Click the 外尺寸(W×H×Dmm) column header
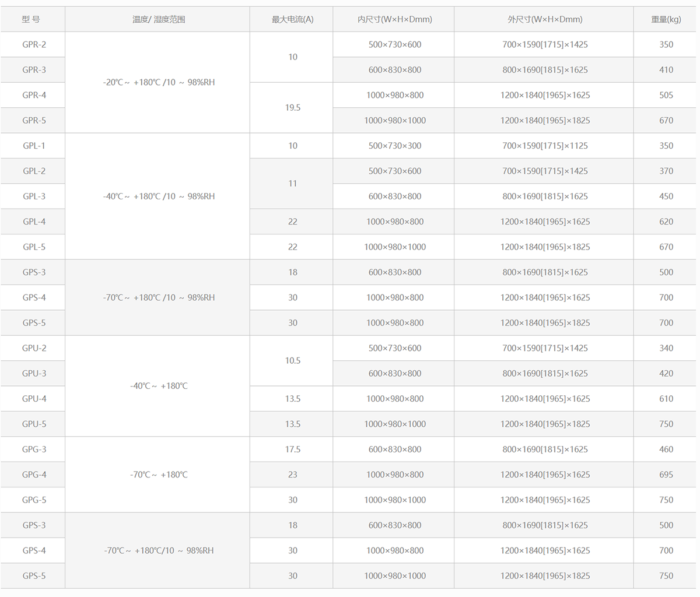Viewport: 700px width, 597px height. coord(545,19)
